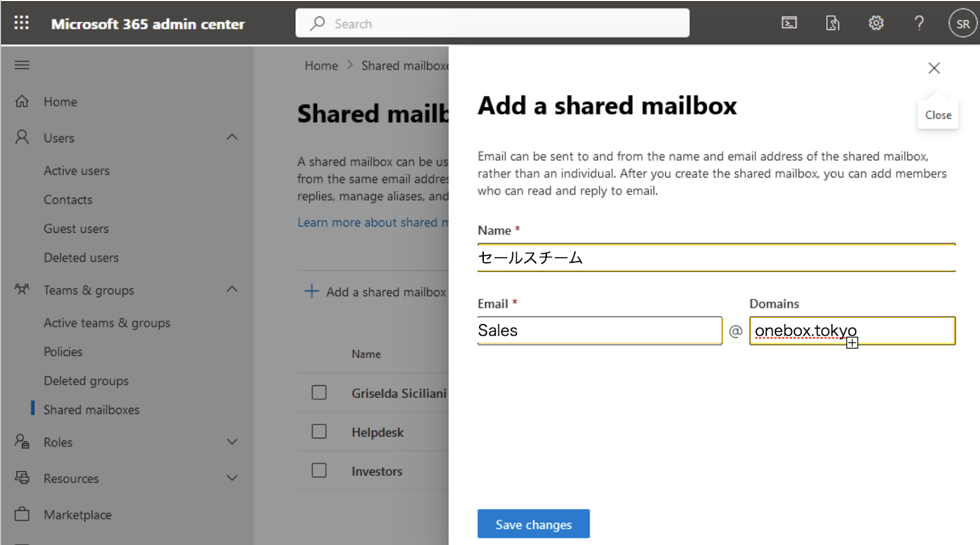This screenshot has width=980, height=545.
Task: Open Investors mailbox entry
Action: [x=377, y=472]
